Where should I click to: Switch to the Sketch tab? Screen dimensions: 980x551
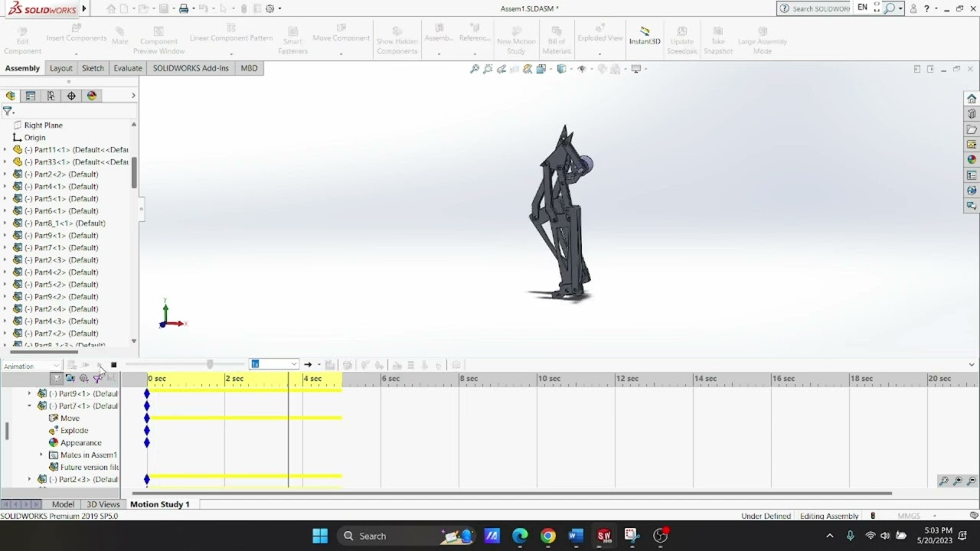coord(93,68)
